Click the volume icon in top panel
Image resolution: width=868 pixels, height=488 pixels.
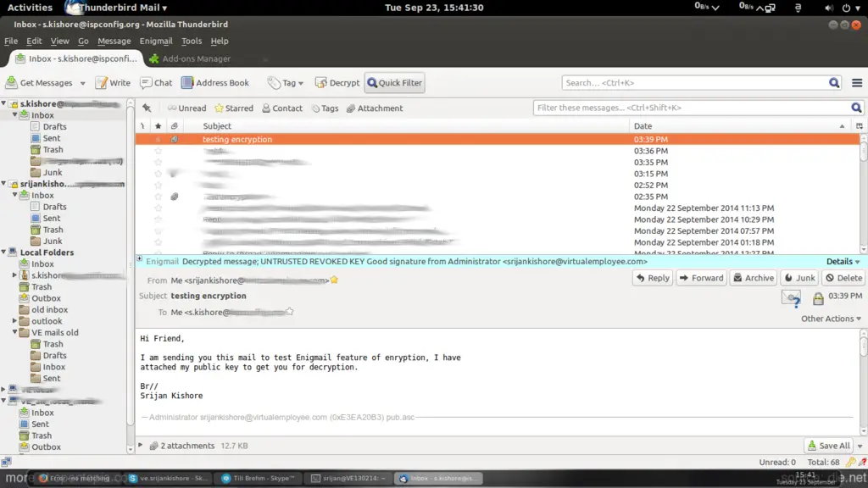point(829,8)
